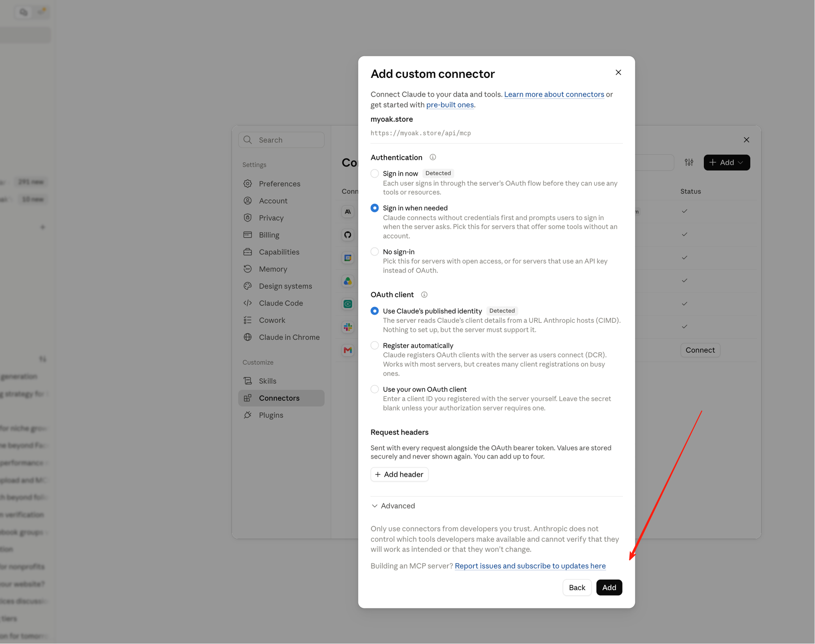815x644 pixels.
Task: Open Plugins under Customize
Action: 281,415
